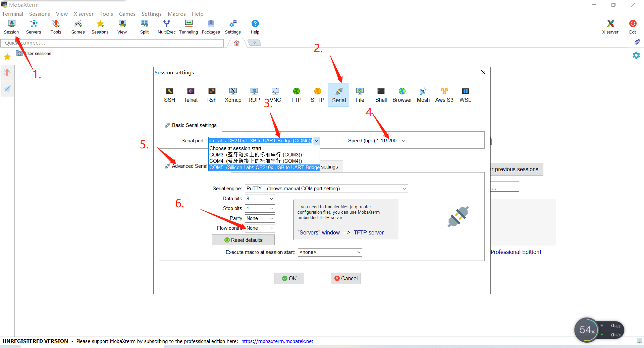Choose Aws S3 session type
The width and height of the screenshot is (644, 348).
(444, 95)
